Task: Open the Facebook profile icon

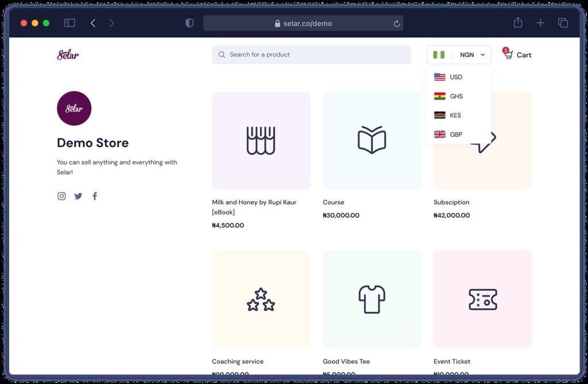Action: click(95, 196)
